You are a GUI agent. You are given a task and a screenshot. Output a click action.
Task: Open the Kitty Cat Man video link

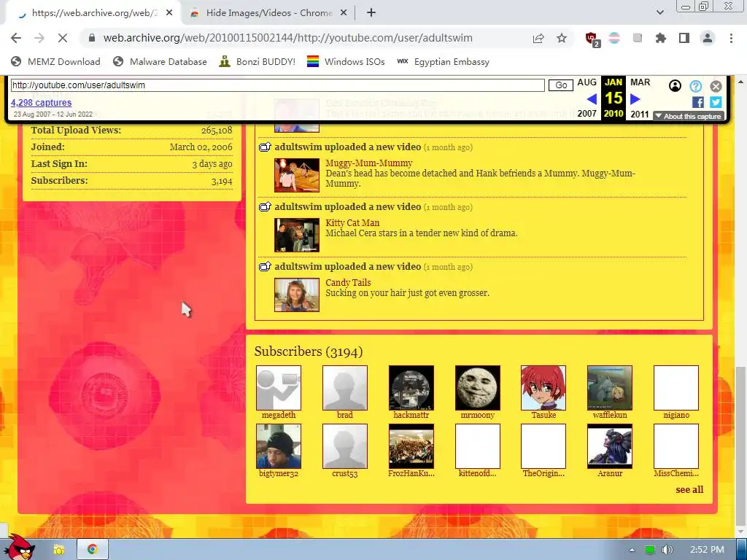pos(352,223)
